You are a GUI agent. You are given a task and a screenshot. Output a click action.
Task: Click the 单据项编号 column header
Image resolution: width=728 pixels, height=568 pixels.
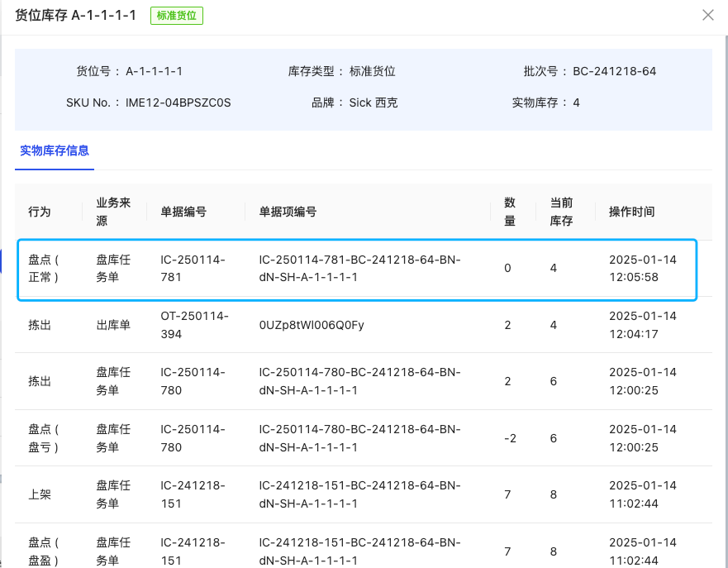pos(288,212)
